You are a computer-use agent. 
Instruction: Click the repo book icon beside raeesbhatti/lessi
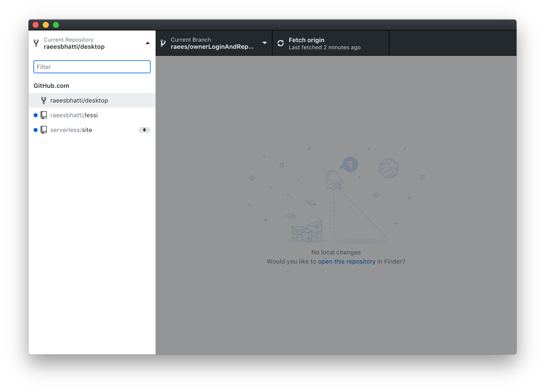pyautogui.click(x=44, y=115)
